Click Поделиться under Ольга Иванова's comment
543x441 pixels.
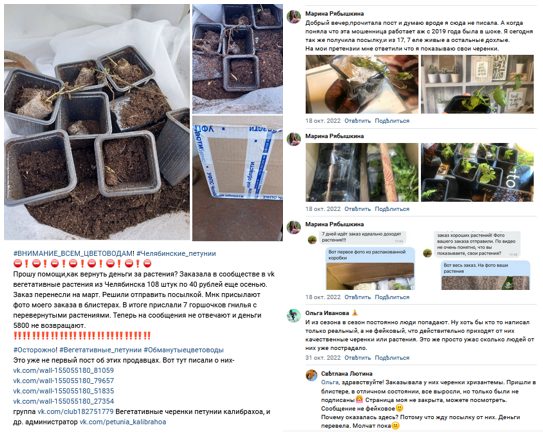(392, 358)
